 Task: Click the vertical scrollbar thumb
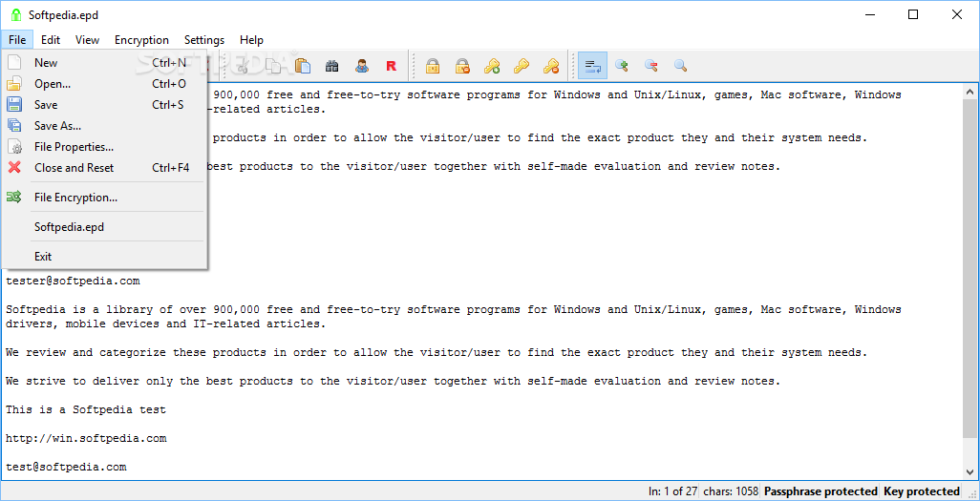tap(970, 267)
